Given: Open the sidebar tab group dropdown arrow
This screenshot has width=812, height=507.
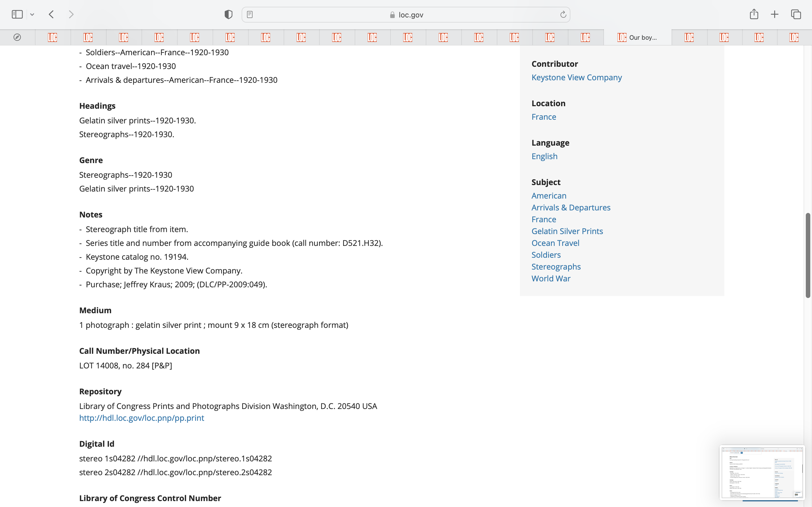Looking at the screenshot, I should click(x=32, y=14).
